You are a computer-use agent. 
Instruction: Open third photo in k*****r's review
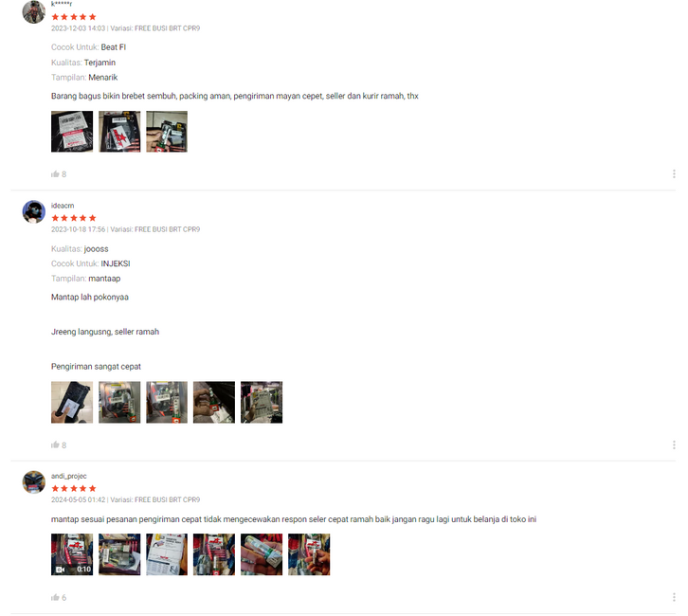click(x=167, y=132)
